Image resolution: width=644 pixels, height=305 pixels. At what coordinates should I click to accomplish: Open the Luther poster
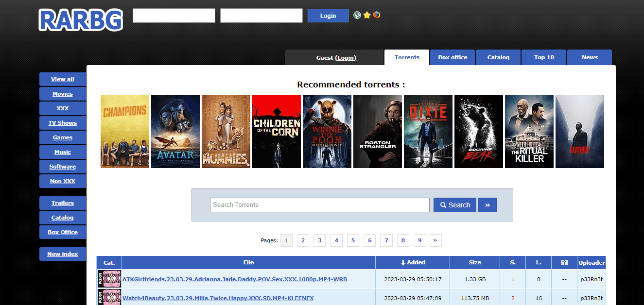click(x=580, y=132)
